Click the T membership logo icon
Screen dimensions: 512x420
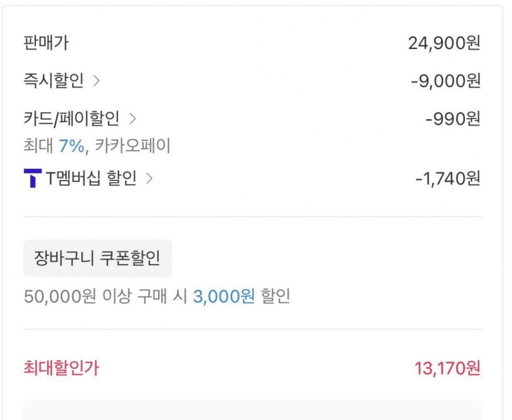tap(32, 179)
